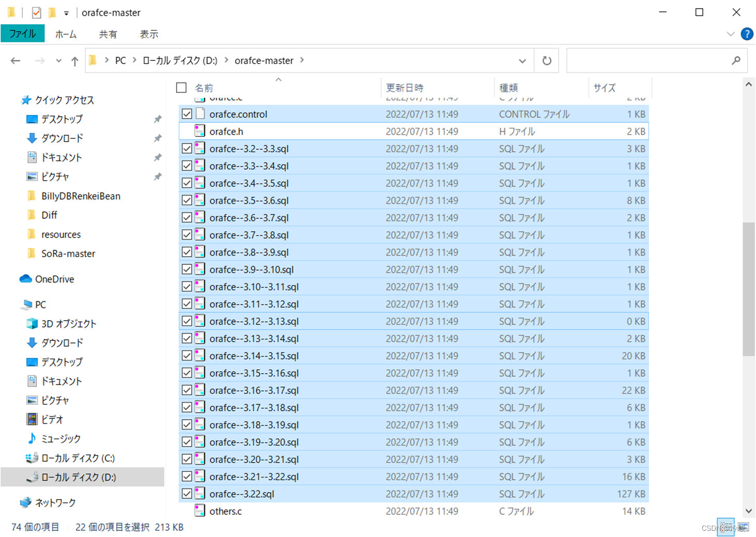This screenshot has height=537, width=756.
Task: Click file icon of others.c
Action: click(x=200, y=511)
